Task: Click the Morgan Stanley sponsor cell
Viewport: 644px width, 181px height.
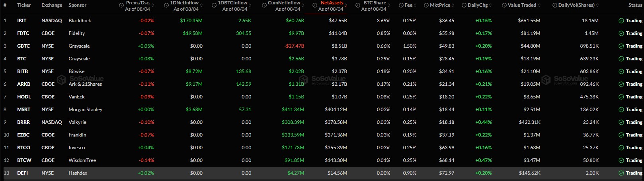Action: coord(85,110)
